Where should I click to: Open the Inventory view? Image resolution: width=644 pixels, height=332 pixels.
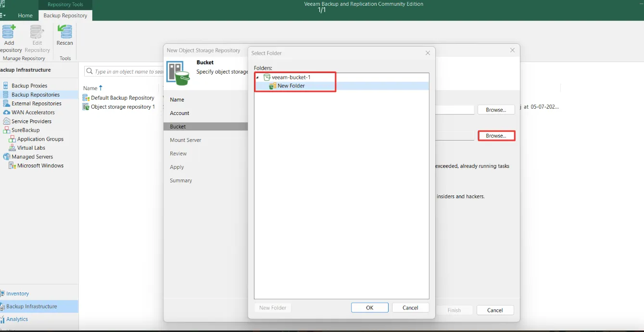17,294
